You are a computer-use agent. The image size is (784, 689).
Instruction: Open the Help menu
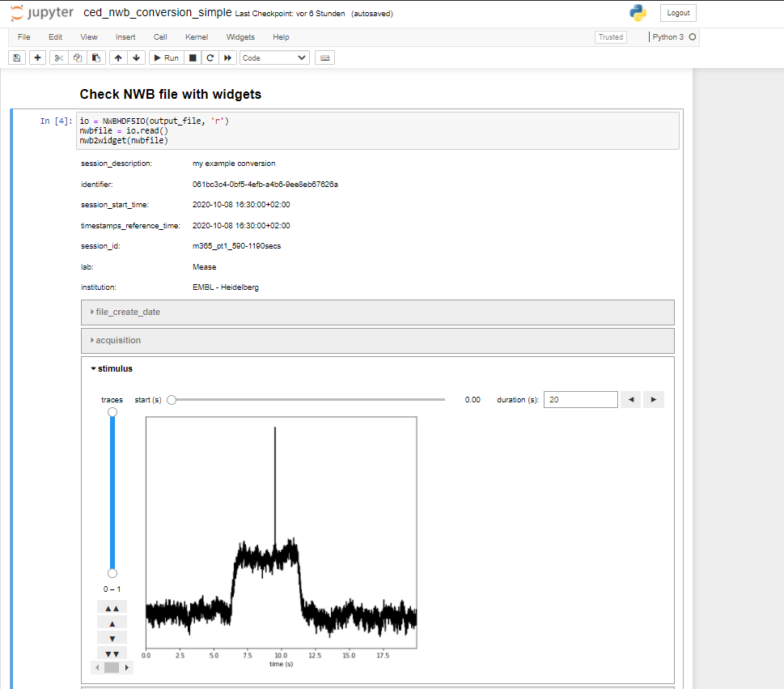point(281,37)
